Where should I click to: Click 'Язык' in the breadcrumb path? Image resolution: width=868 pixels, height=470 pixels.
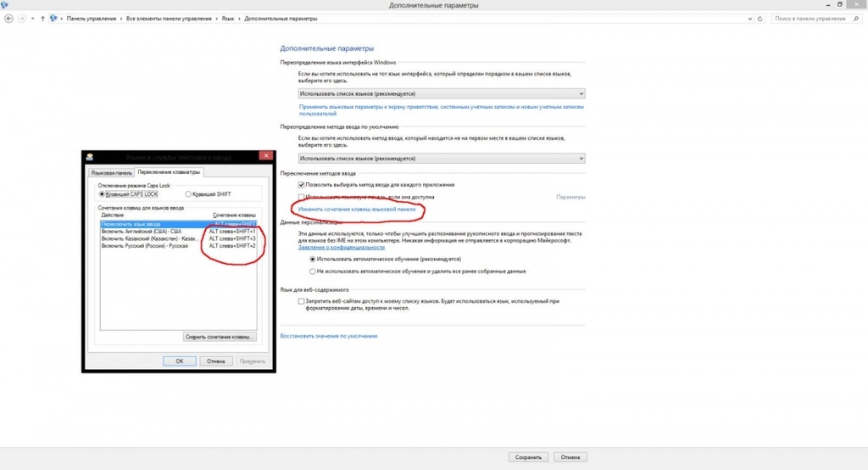tap(227, 18)
